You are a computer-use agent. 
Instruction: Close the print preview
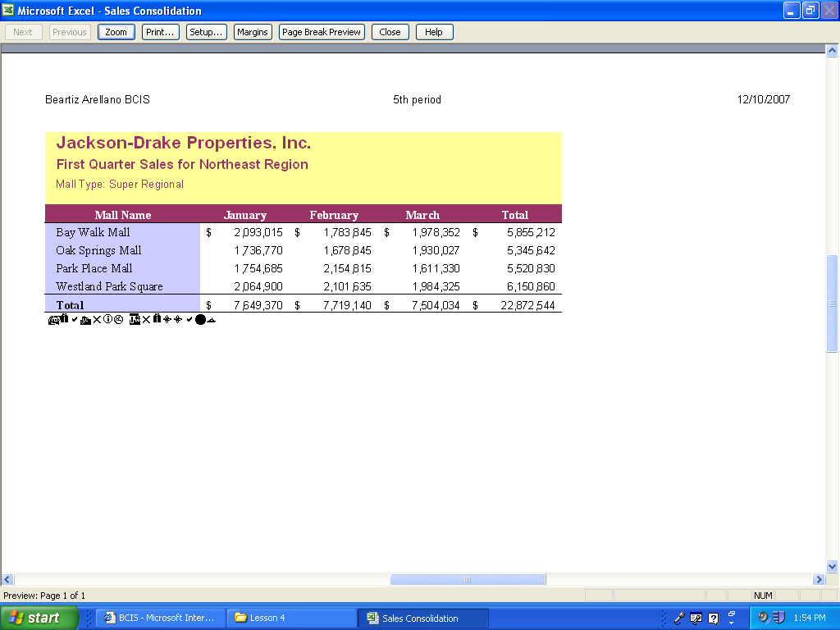coord(390,32)
